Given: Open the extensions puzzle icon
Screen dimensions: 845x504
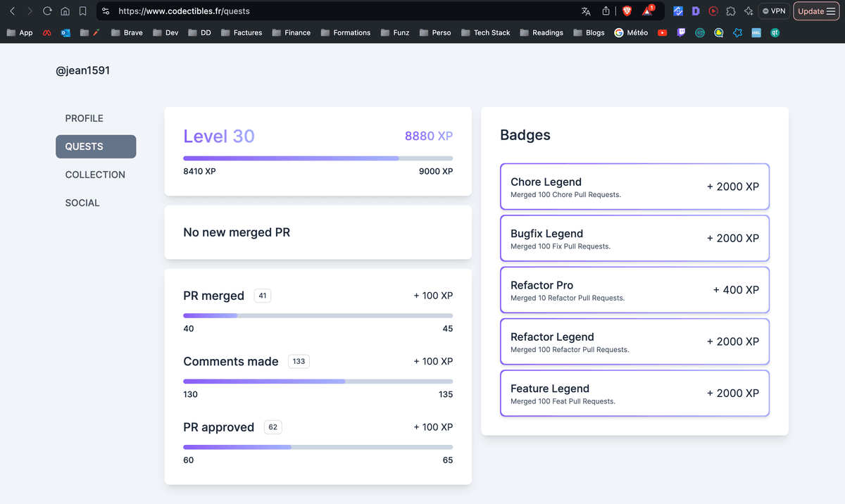Looking at the screenshot, I should coord(731,11).
